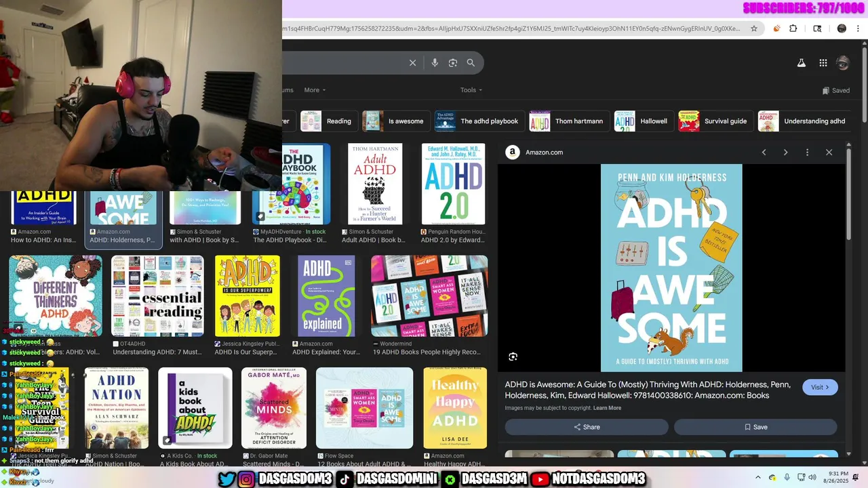Select the Hallowell filter chip
Screen dimensions: 868x488
click(644, 121)
